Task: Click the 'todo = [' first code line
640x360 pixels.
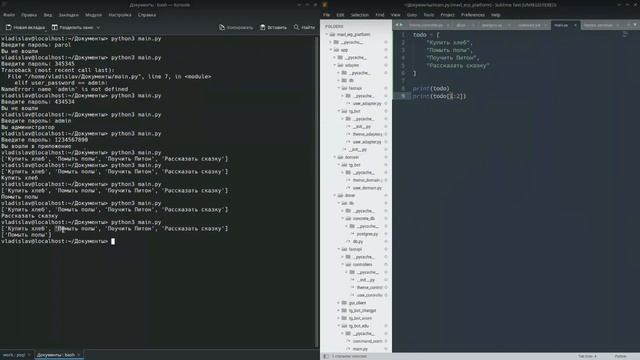Action: [x=426, y=35]
